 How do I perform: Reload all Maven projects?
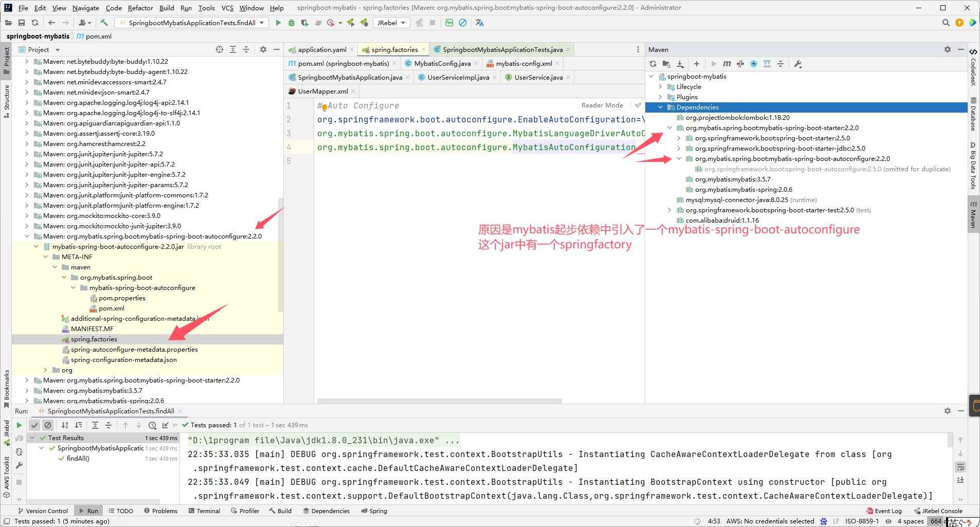point(653,64)
